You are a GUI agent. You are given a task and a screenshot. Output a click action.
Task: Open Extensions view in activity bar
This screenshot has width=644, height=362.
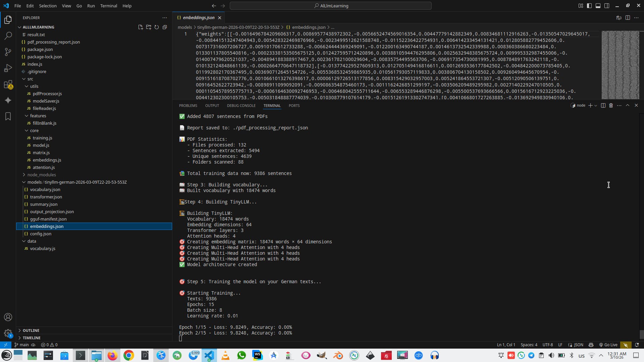click(8, 84)
